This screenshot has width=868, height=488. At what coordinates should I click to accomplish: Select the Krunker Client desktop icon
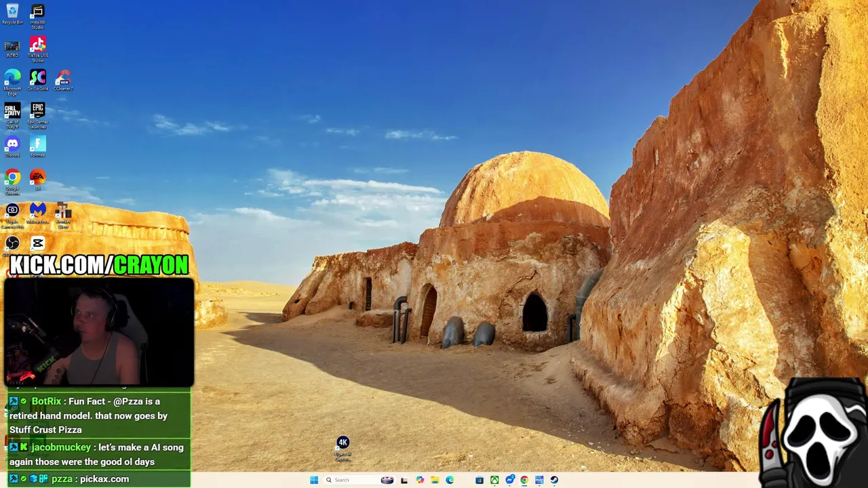coord(63,216)
